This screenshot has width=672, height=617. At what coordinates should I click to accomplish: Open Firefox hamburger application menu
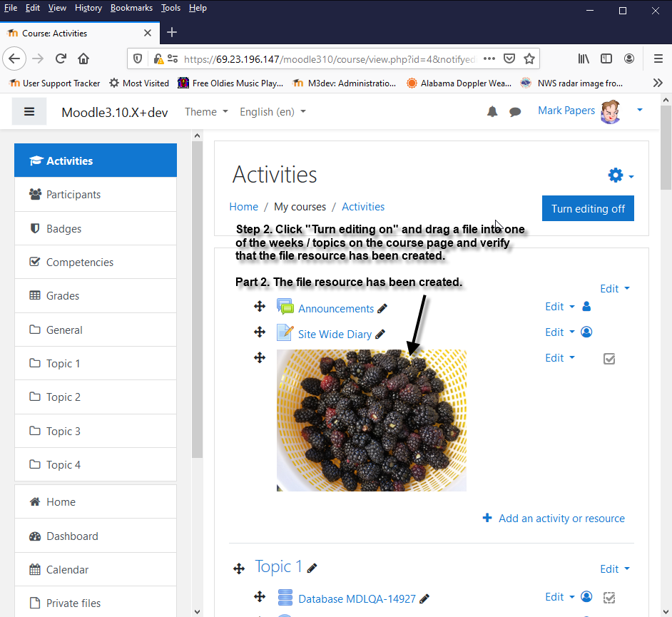[658, 58]
